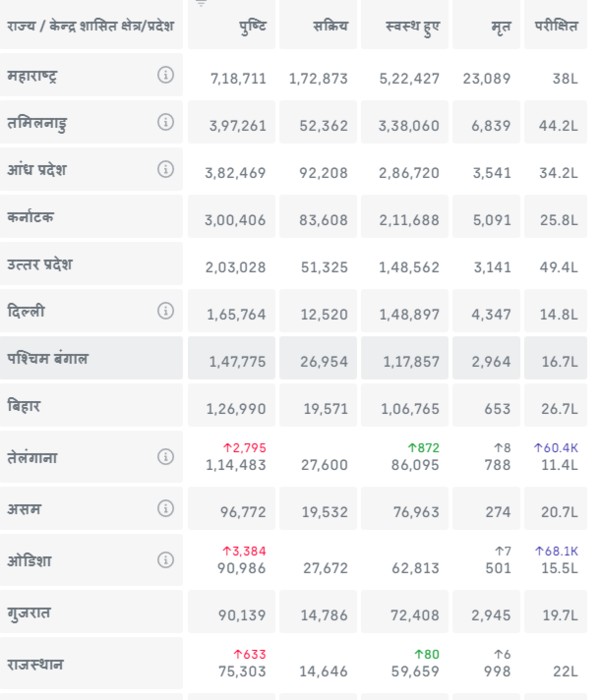Screen dimensions: 600x700
Task: Expand उत्तर प्रदेश row
Action: (40, 265)
